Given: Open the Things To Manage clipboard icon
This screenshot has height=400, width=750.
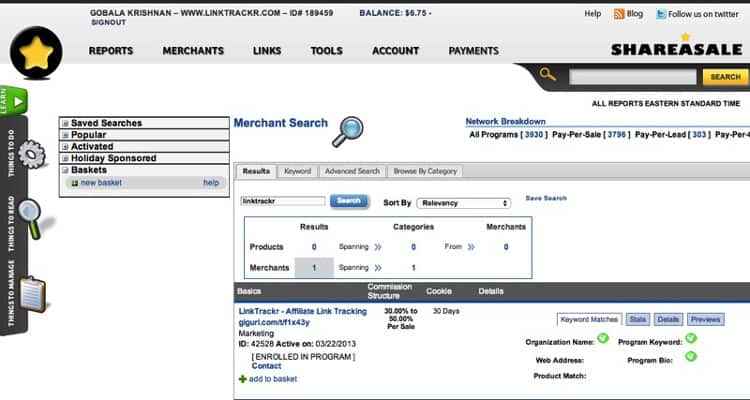Looking at the screenshot, I should tap(33, 294).
